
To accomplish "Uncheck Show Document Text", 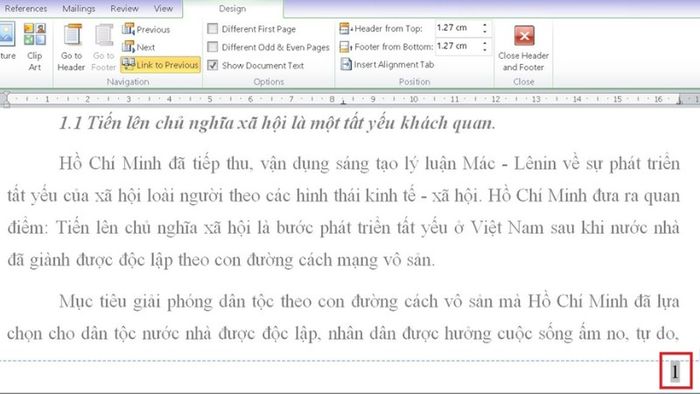I will coord(212,65).
